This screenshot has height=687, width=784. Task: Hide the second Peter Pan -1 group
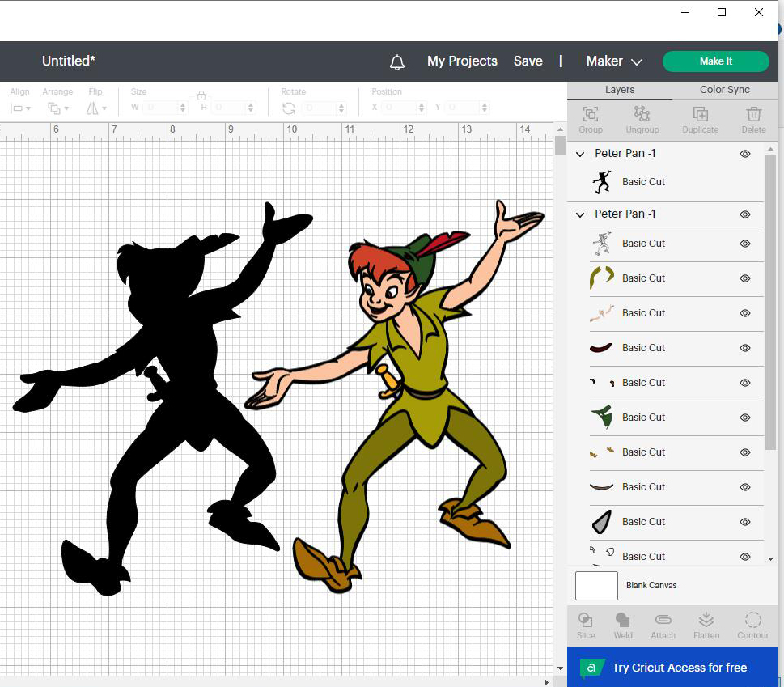745,214
